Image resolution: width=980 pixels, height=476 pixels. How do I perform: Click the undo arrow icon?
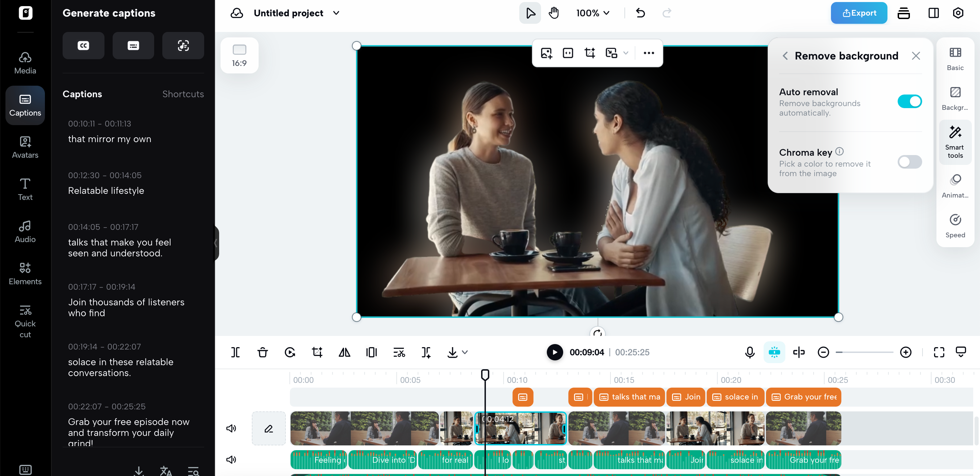point(640,13)
